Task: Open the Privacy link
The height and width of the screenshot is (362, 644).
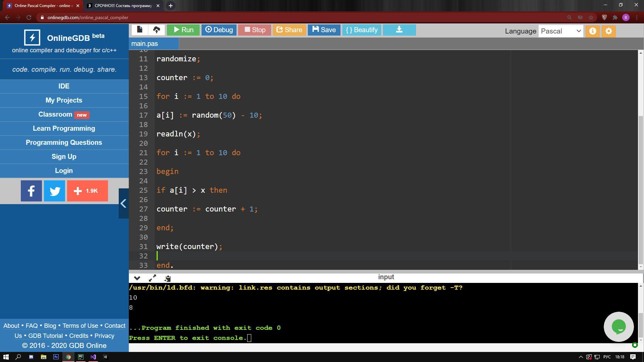Action: click(x=104, y=336)
